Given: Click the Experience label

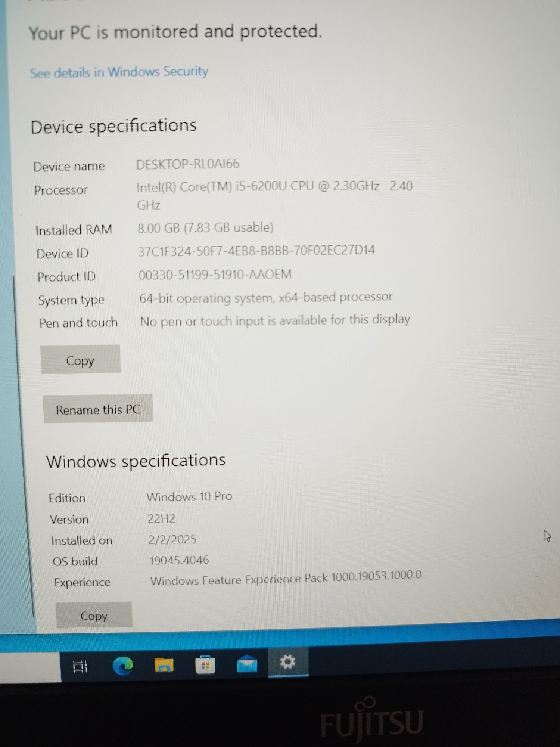Looking at the screenshot, I should 82,582.
